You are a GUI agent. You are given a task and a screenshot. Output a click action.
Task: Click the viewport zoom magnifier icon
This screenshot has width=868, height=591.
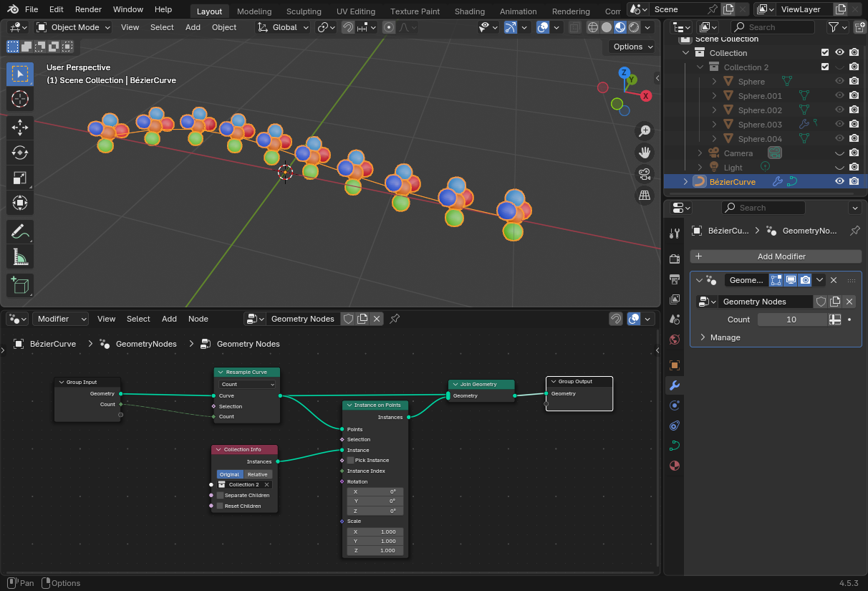(645, 131)
